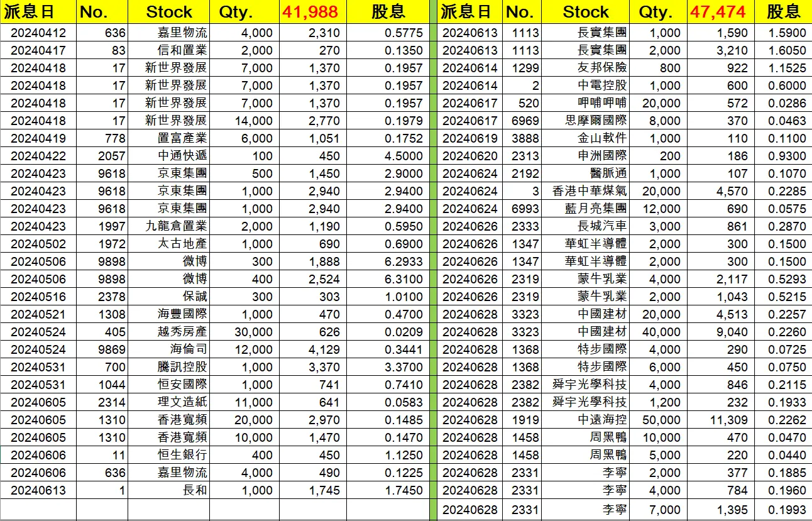Select the 海豐國際 stock cell
The height and width of the screenshot is (521, 812).
[x=169, y=314]
